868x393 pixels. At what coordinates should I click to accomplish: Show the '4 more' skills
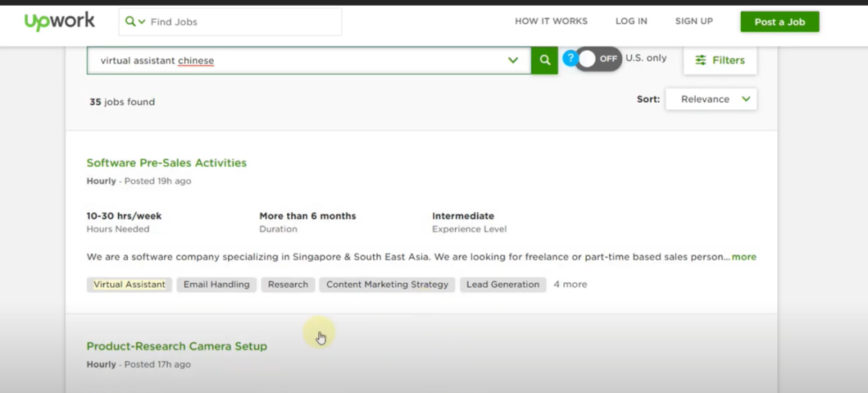click(570, 285)
